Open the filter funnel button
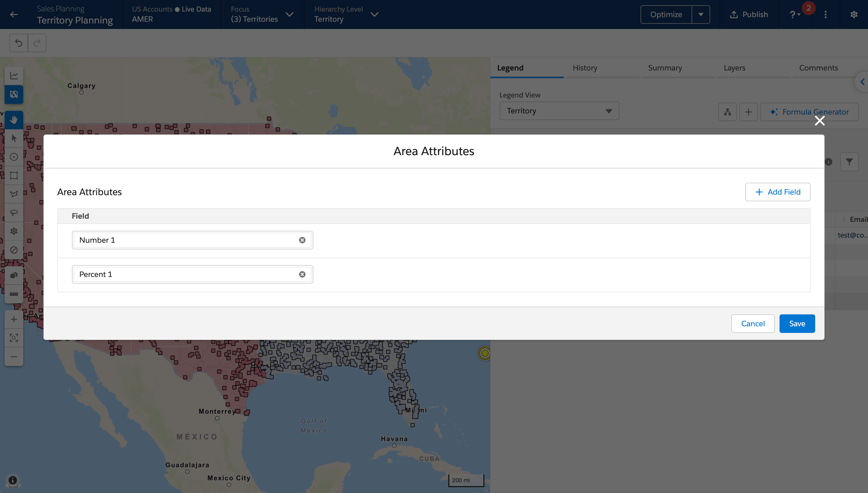Screen dimensions: 868x493 pos(849,162)
